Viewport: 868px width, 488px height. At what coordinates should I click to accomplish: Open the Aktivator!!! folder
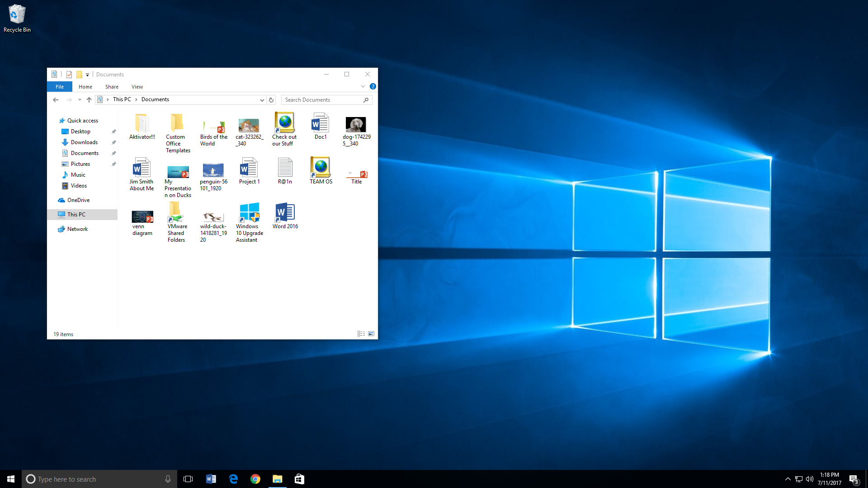coord(142,126)
